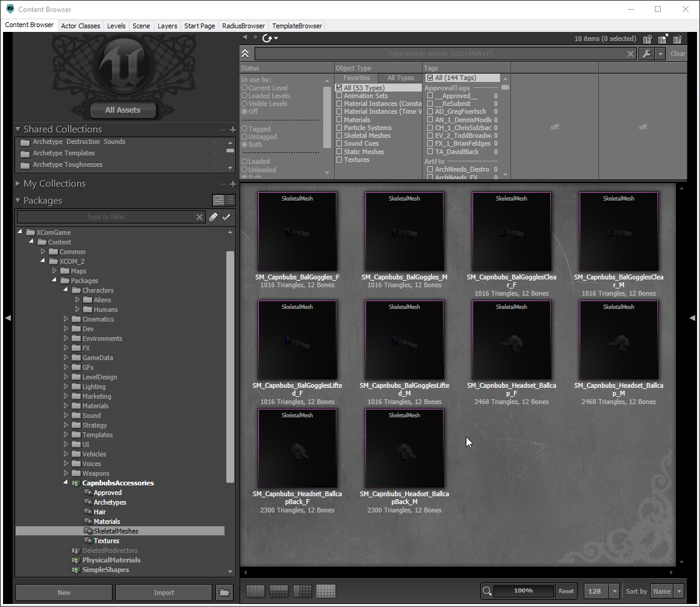Switch Object Type to All Types
The height and width of the screenshot is (607, 700).
coord(401,78)
